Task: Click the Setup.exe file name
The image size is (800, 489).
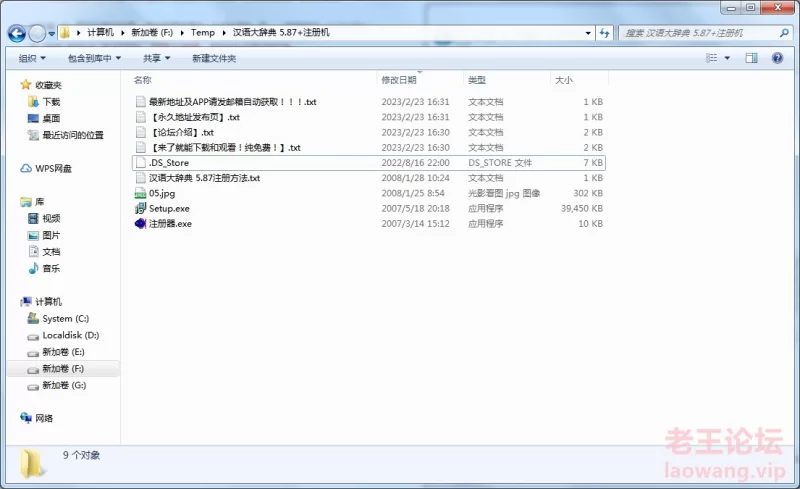Action: pos(169,209)
